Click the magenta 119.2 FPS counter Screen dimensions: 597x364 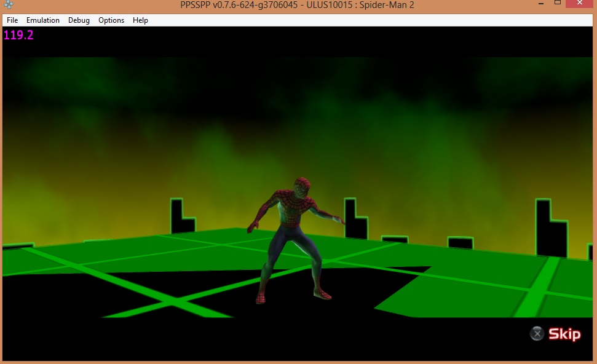18,35
